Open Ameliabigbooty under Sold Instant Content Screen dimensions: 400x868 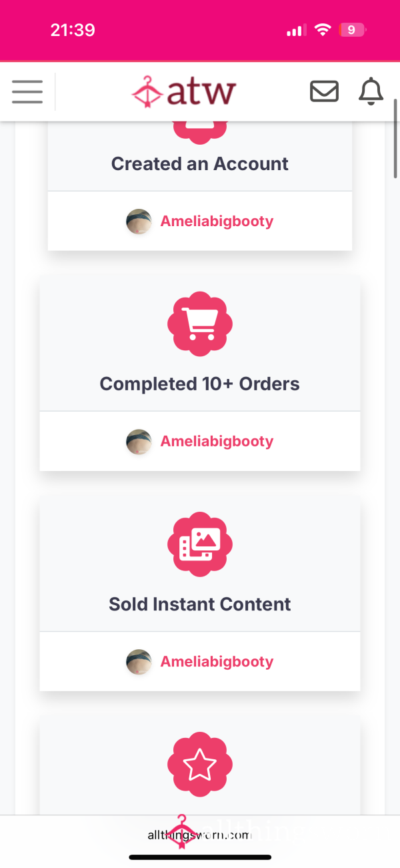pyautogui.click(x=217, y=661)
